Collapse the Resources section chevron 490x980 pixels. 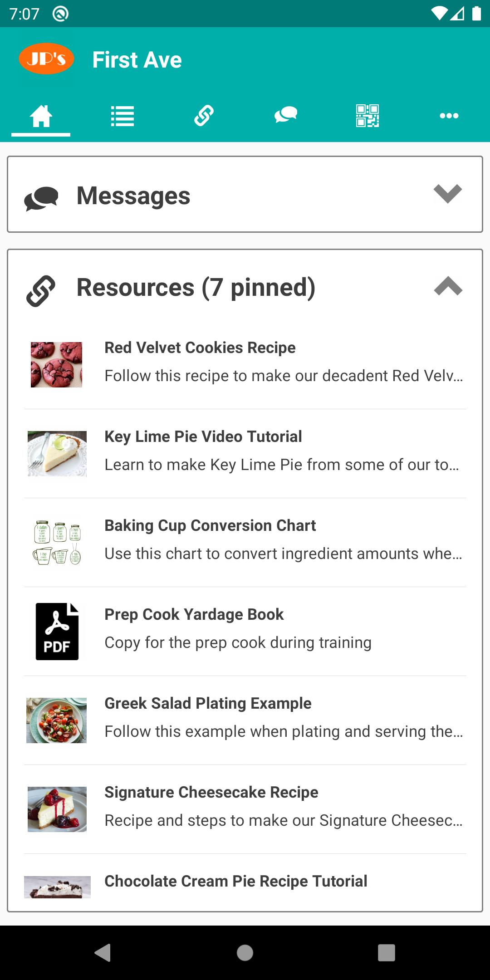point(448,286)
